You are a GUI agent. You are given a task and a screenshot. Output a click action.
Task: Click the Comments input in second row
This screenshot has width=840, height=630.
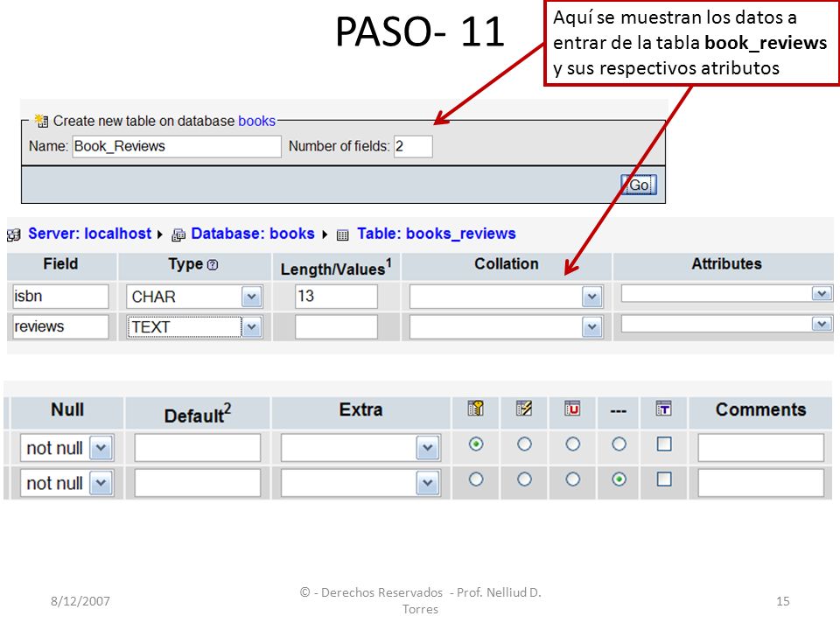click(x=760, y=483)
